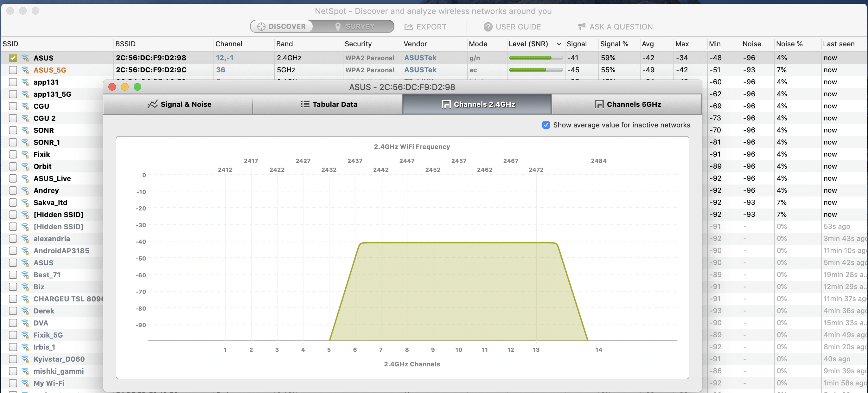
Task: Click the WiFi icon beside AndroidAP3185
Action: click(25, 251)
